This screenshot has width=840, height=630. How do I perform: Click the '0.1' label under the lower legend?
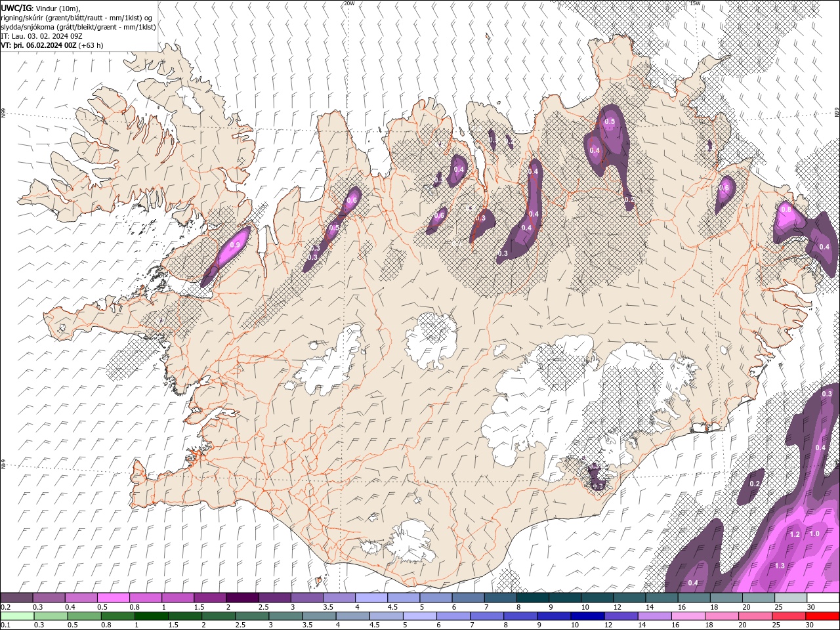(5, 625)
